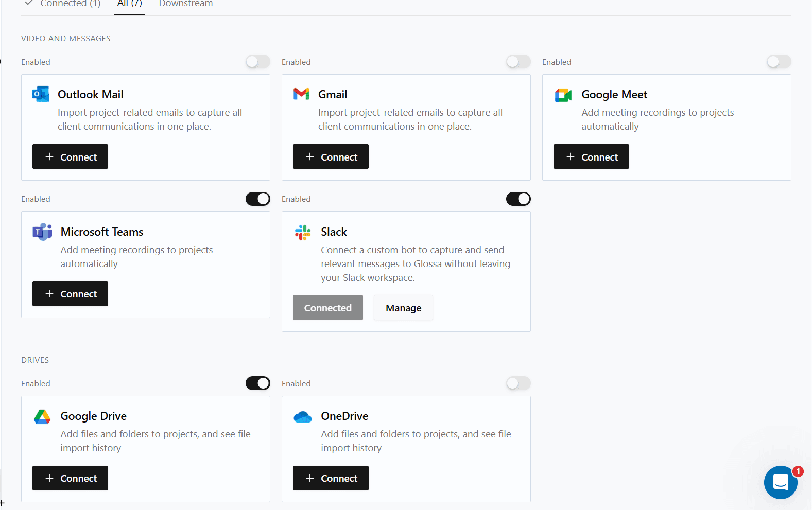Click the Gmail emails description

[x=410, y=119]
